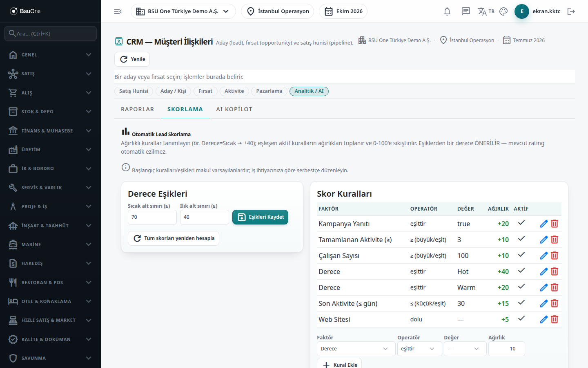
Task: Edit the Derece Hot rule
Action: coord(544,272)
